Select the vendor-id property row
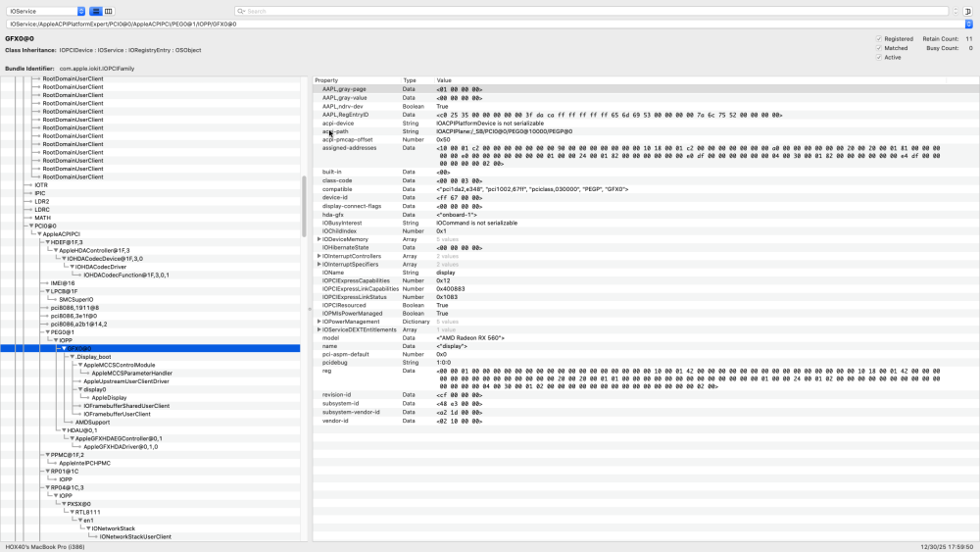Image resolution: width=980 pixels, height=552 pixels. (646, 422)
